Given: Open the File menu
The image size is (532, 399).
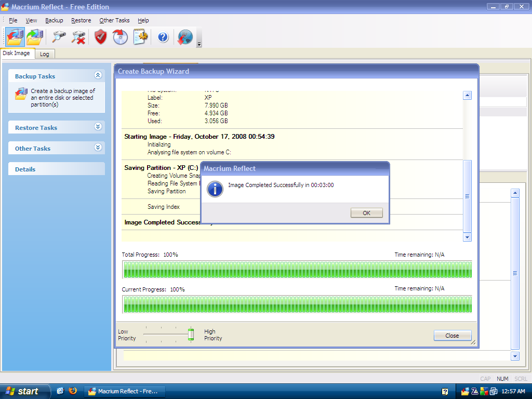Looking at the screenshot, I should pyautogui.click(x=13, y=20).
